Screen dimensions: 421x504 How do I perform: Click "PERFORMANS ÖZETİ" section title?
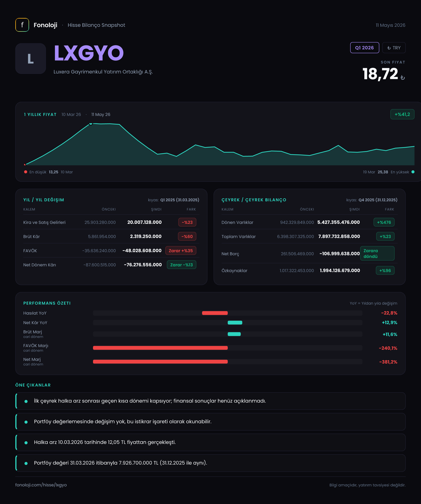point(47,303)
